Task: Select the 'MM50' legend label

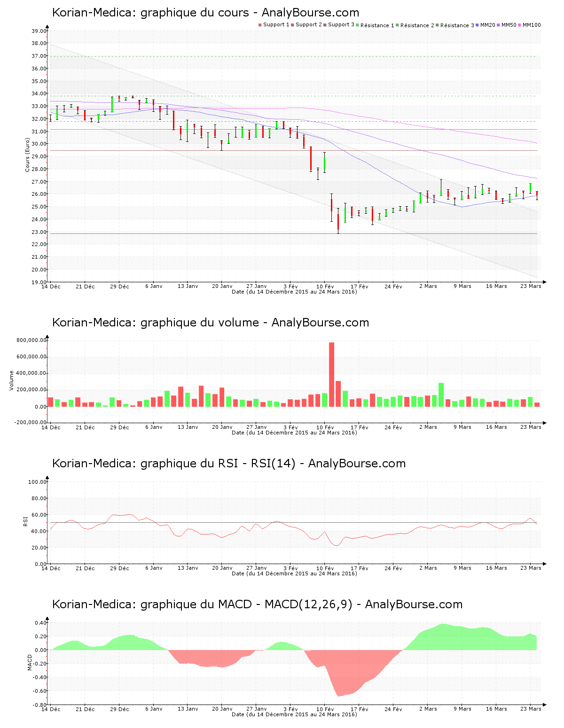Action: pos(509,25)
